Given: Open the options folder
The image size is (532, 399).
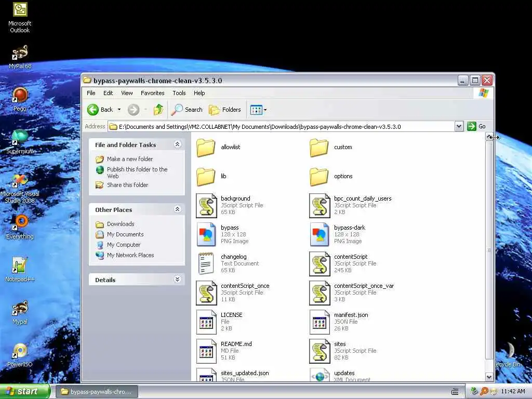Looking at the screenshot, I should coord(319,177).
